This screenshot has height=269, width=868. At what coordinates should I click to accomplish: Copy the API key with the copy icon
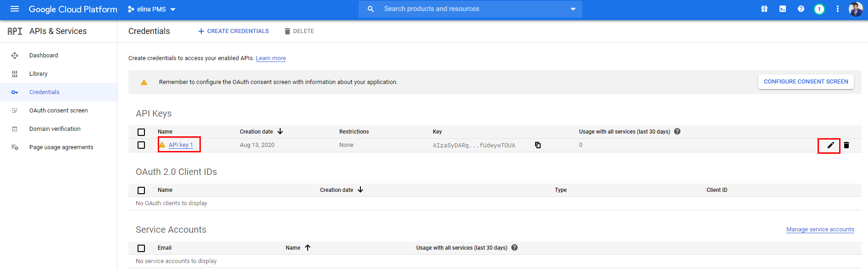coord(538,145)
